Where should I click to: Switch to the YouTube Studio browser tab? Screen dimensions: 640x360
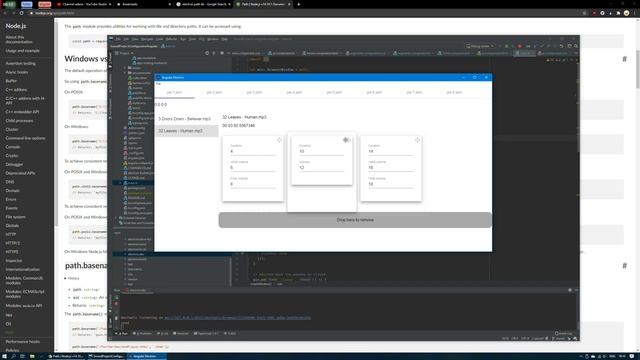(x=84, y=4)
